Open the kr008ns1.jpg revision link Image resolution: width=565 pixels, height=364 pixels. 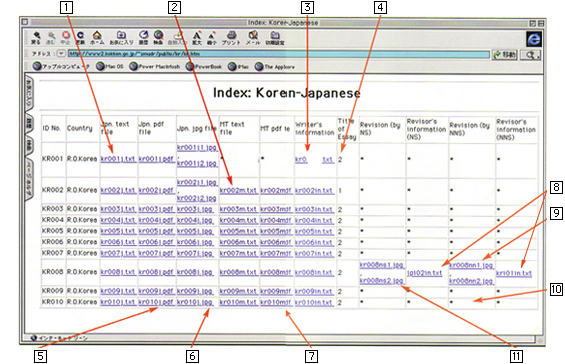point(382,265)
